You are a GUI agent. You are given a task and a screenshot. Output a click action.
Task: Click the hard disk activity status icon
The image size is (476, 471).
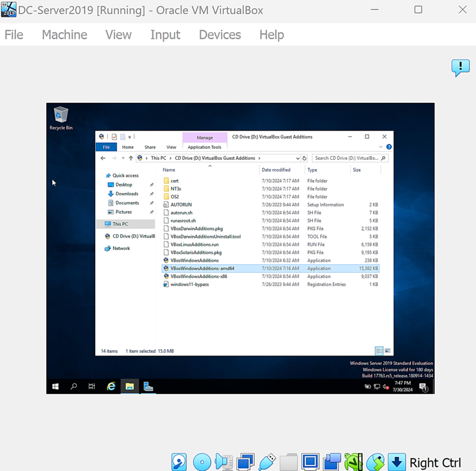click(179, 462)
